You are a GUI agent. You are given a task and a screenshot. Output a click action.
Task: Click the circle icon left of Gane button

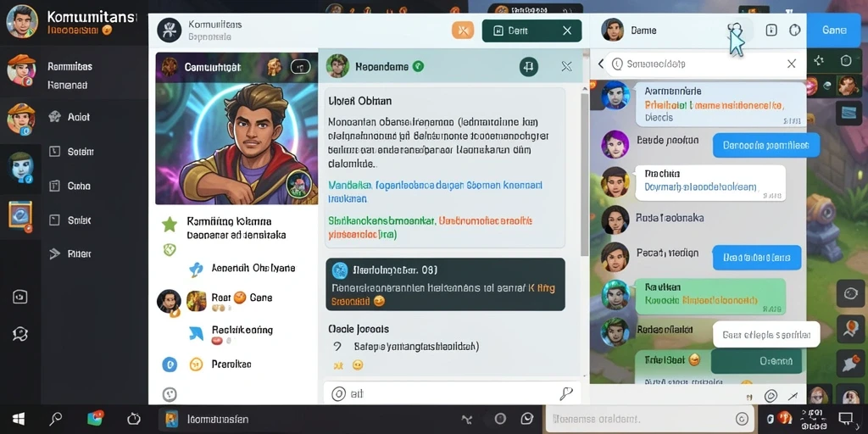795,31
